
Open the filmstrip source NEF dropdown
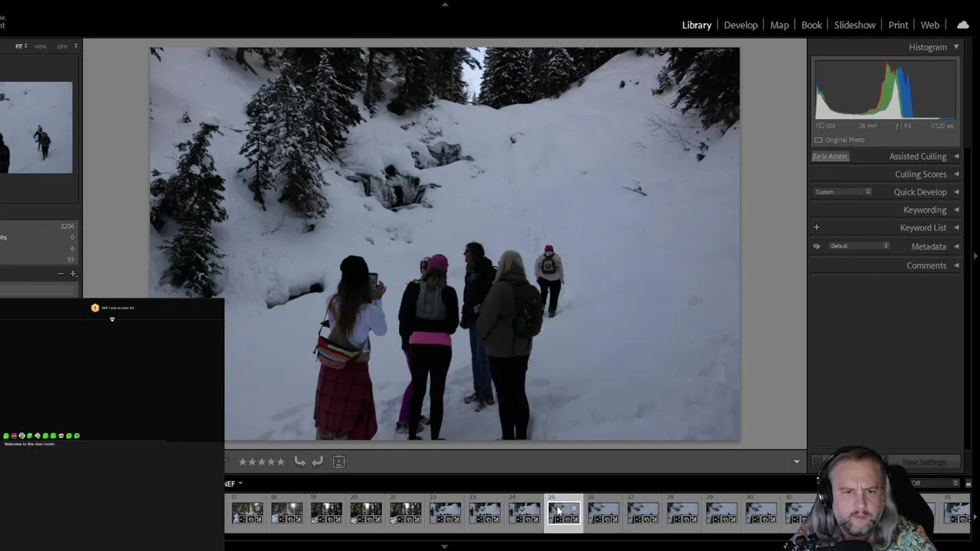234,484
